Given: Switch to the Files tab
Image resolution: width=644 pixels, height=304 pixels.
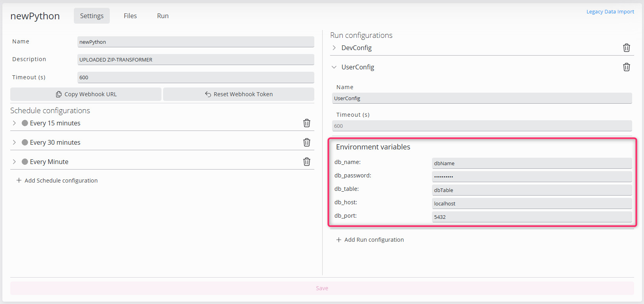Looking at the screenshot, I should [130, 16].
